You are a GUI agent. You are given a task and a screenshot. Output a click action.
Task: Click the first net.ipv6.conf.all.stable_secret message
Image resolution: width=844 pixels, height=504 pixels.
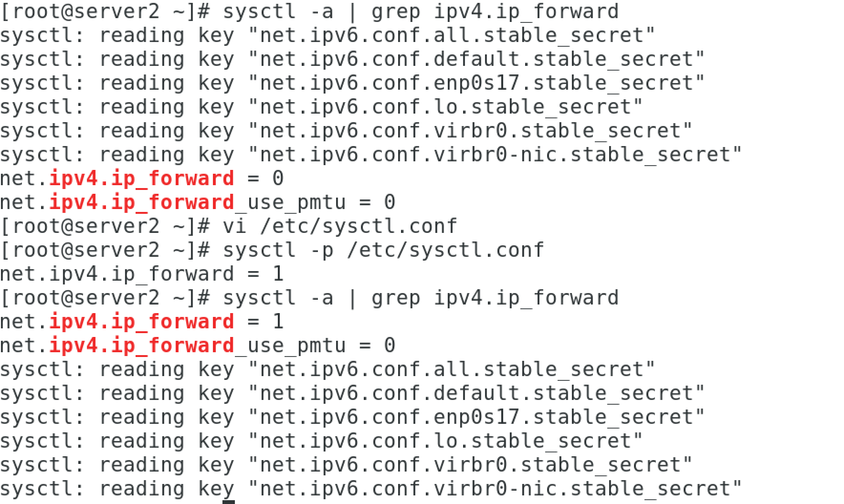coord(327,35)
